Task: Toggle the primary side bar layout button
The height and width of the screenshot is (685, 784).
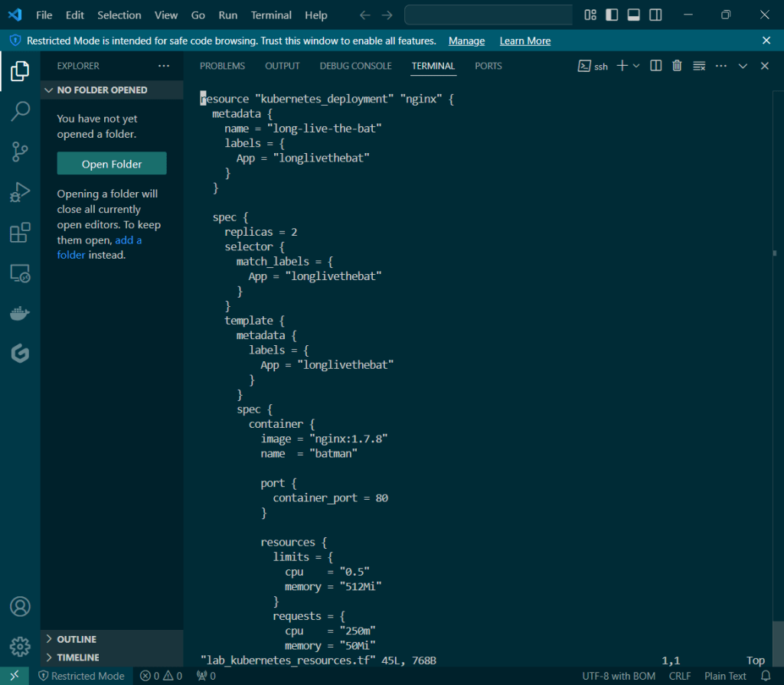Action: tap(612, 15)
